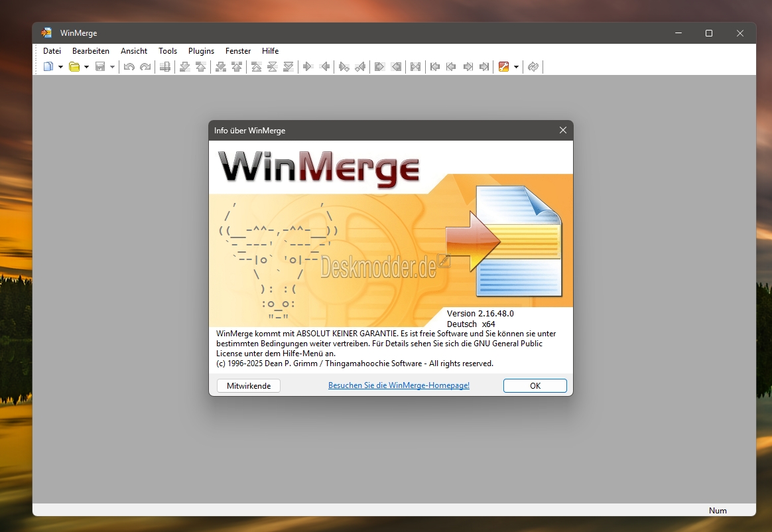Confirm the dialog with OK
Image resolution: width=772 pixels, height=532 pixels.
point(535,385)
